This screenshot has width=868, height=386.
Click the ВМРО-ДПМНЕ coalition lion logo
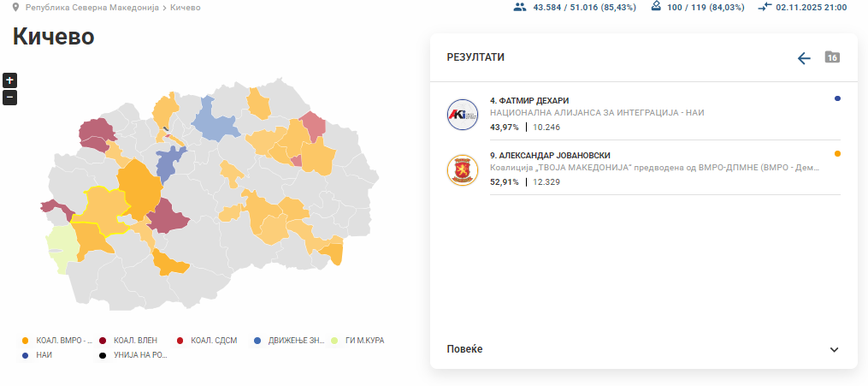(x=463, y=169)
